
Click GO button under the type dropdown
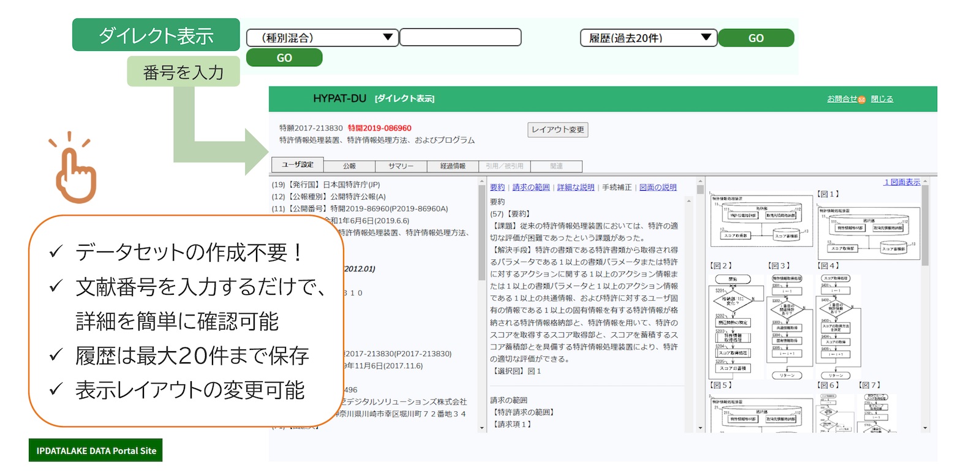point(284,58)
